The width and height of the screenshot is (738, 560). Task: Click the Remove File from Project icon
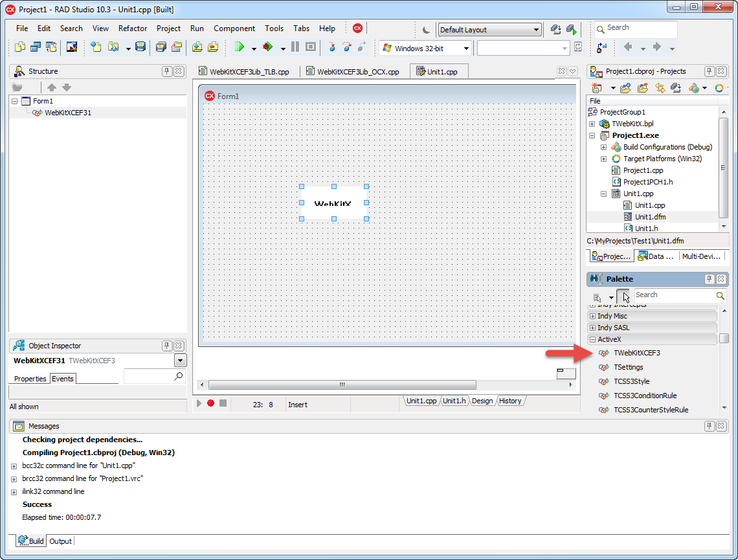click(x=213, y=47)
